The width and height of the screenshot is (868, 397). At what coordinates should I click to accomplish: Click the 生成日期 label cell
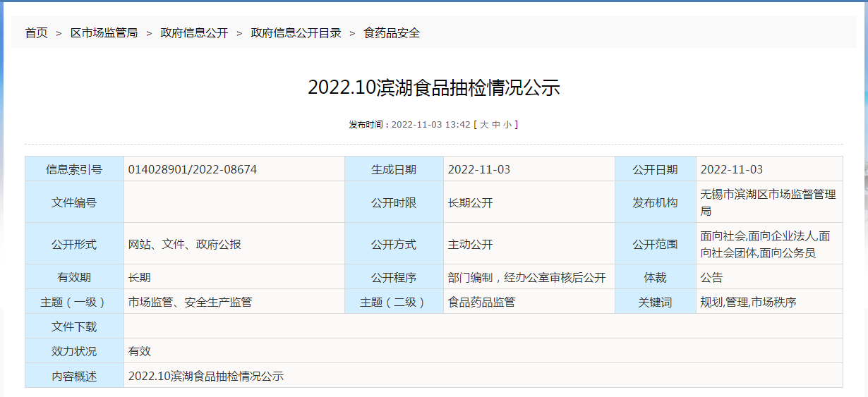click(x=394, y=169)
